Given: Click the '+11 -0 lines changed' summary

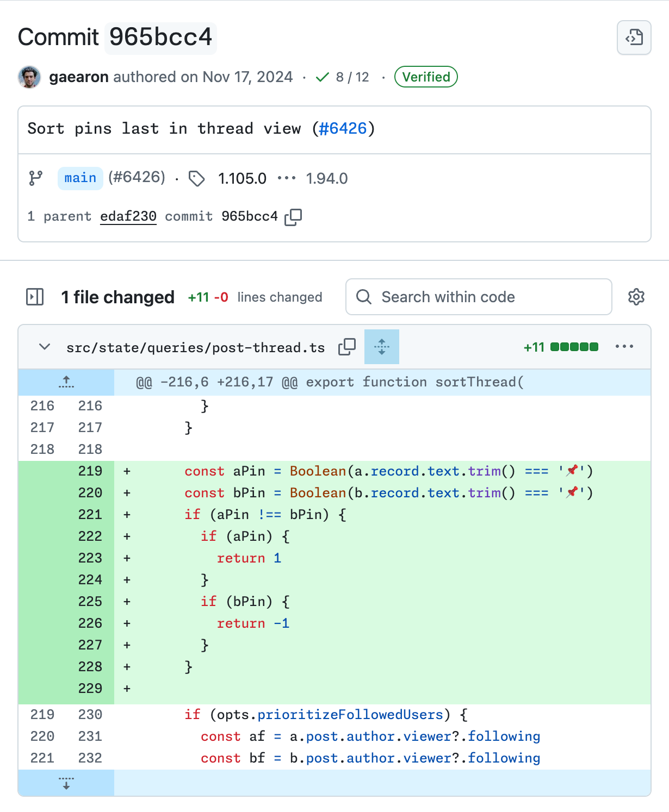Looking at the screenshot, I should tap(255, 297).
